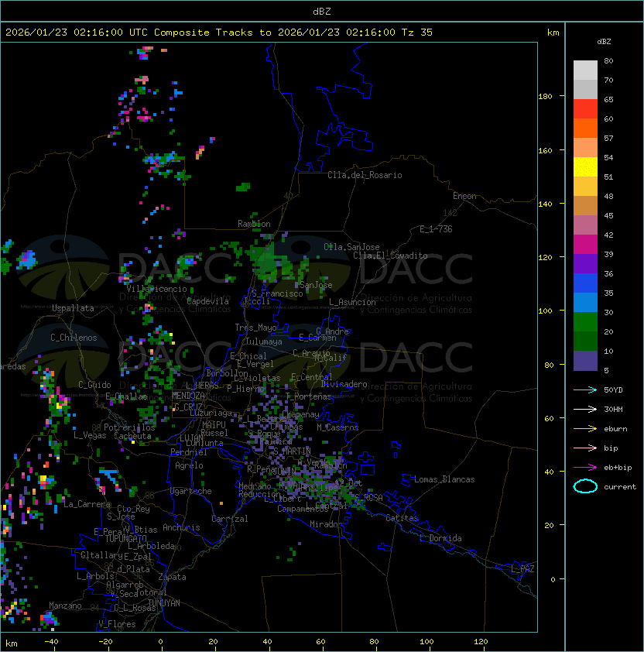Click the Clla.SanJose map label
The image size is (644, 652).
pos(351,247)
